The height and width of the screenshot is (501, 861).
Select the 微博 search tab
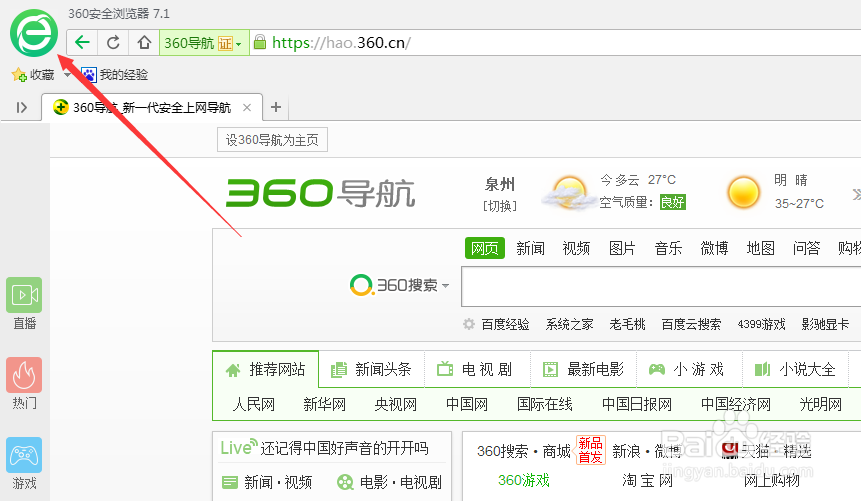point(714,248)
